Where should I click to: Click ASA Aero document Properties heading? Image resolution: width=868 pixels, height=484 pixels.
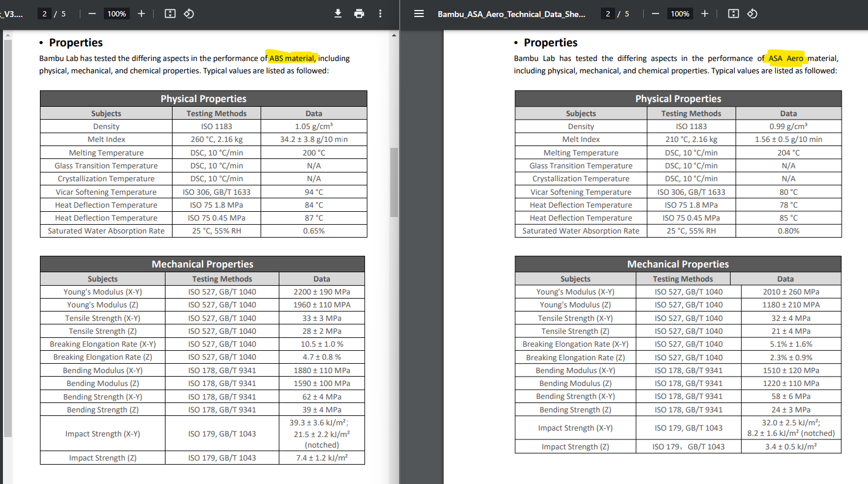550,42
